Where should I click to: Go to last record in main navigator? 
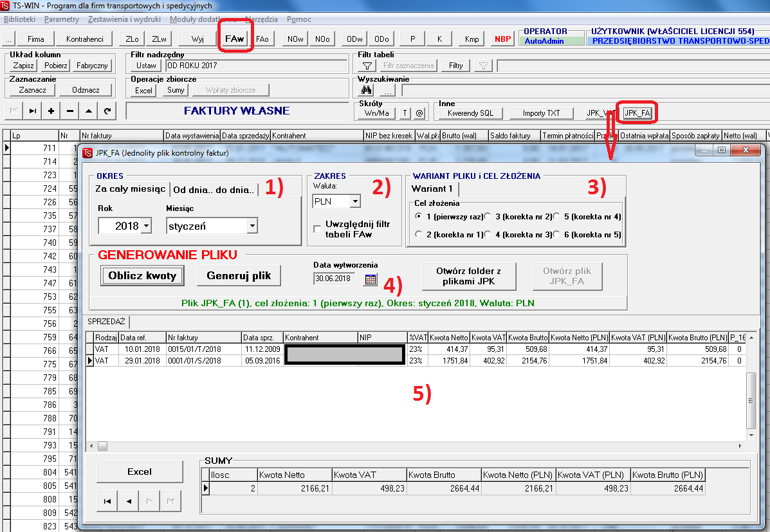pyautogui.click(x=32, y=111)
